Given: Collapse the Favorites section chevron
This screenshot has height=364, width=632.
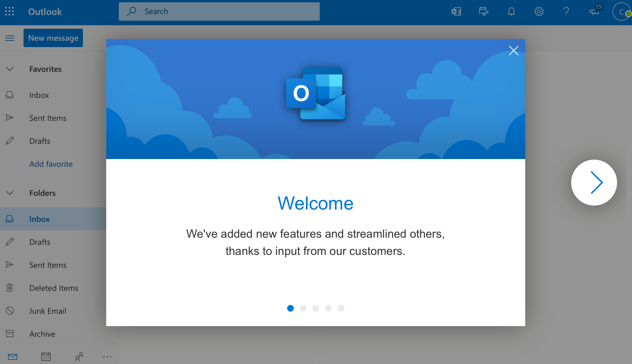Looking at the screenshot, I should click(x=10, y=69).
